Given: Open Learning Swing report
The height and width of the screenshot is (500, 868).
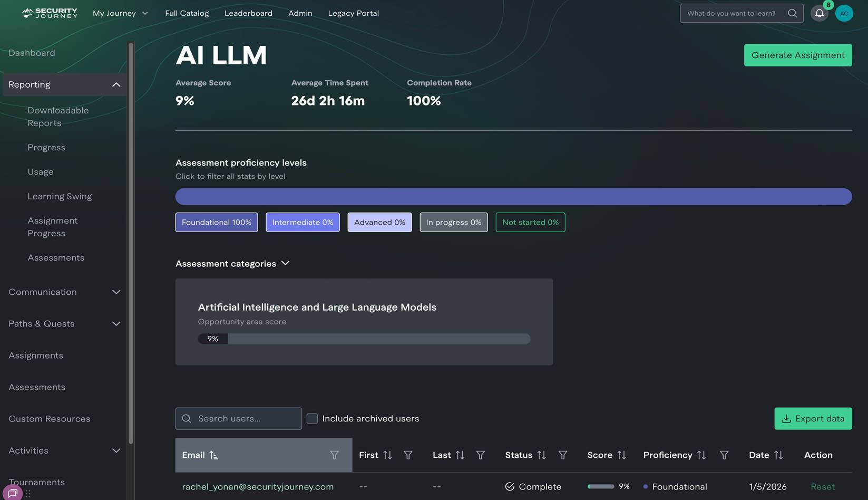Looking at the screenshot, I should (60, 196).
